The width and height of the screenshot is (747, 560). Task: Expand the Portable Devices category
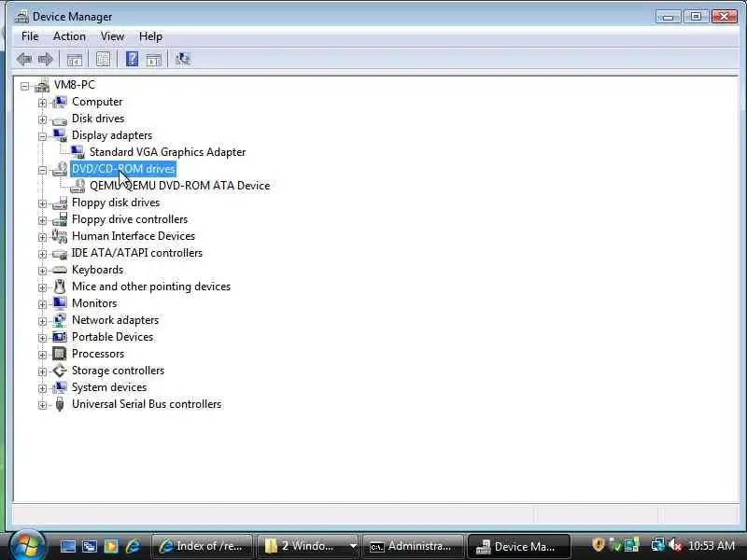42,338
